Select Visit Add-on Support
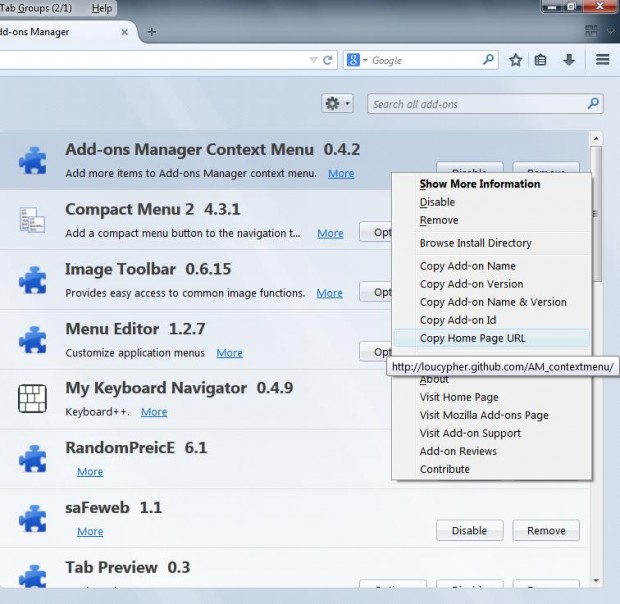Image resolution: width=620 pixels, height=604 pixels. click(491, 433)
